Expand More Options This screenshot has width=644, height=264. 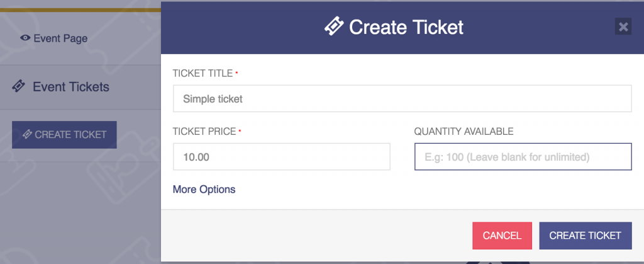click(x=204, y=190)
